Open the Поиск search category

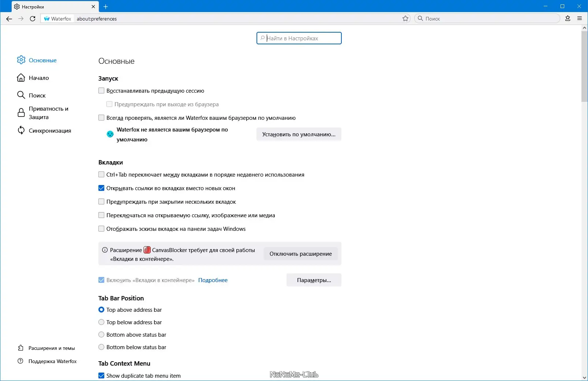point(31,95)
